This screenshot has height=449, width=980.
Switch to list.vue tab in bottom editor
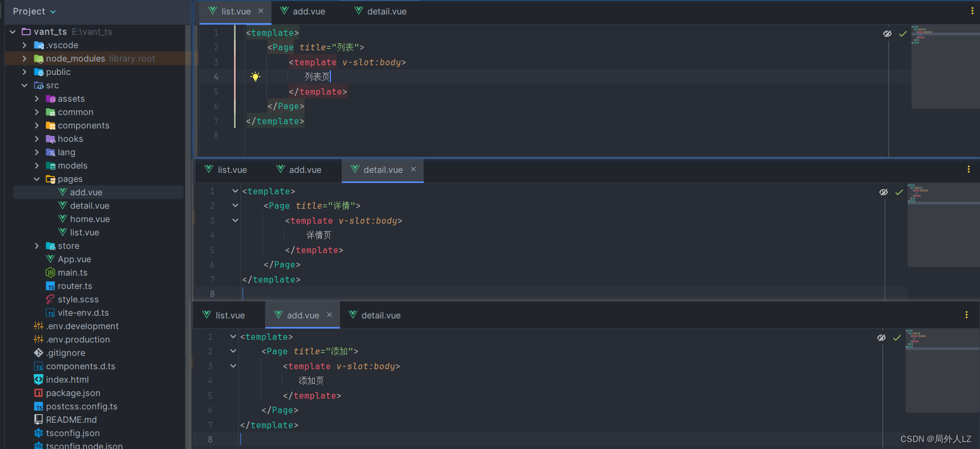click(224, 316)
